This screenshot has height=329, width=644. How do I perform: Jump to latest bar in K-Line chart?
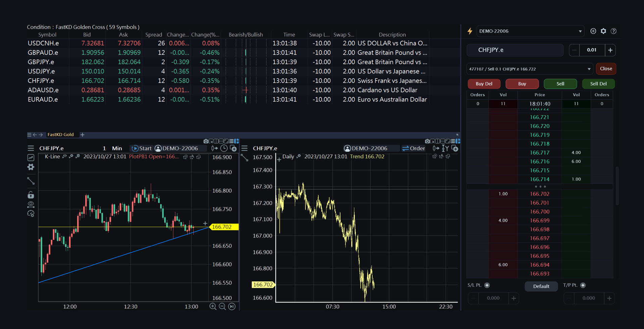(232, 306)
